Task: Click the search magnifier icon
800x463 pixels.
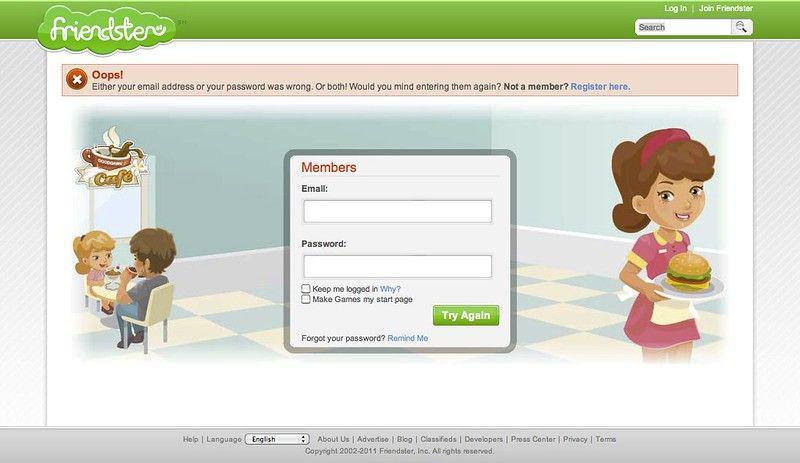Action: 741,27
